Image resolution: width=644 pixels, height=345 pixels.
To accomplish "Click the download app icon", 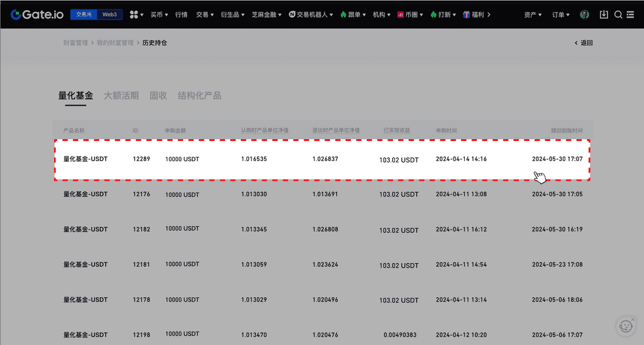I will point(604,14).
